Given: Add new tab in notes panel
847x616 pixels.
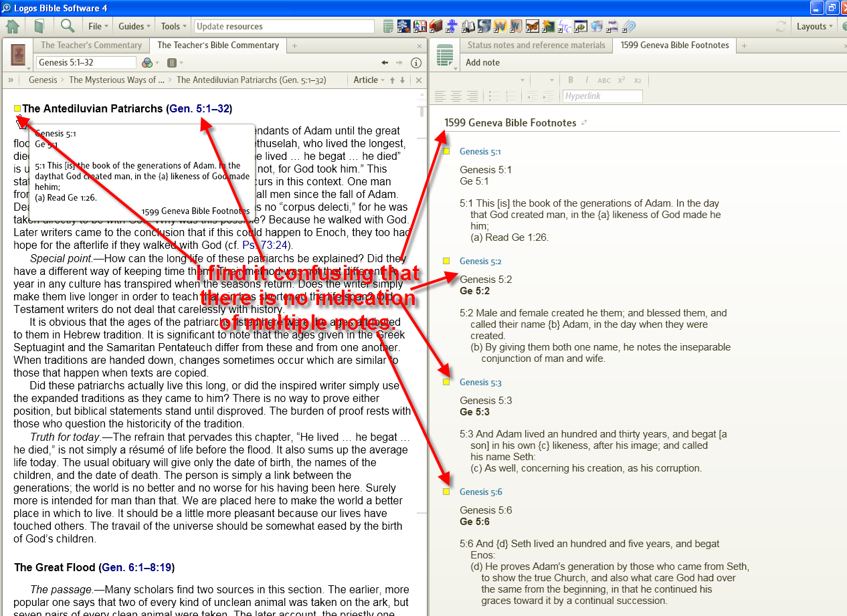Looking at the screenshot, I should pyautogui.click(x=744, y=45).
